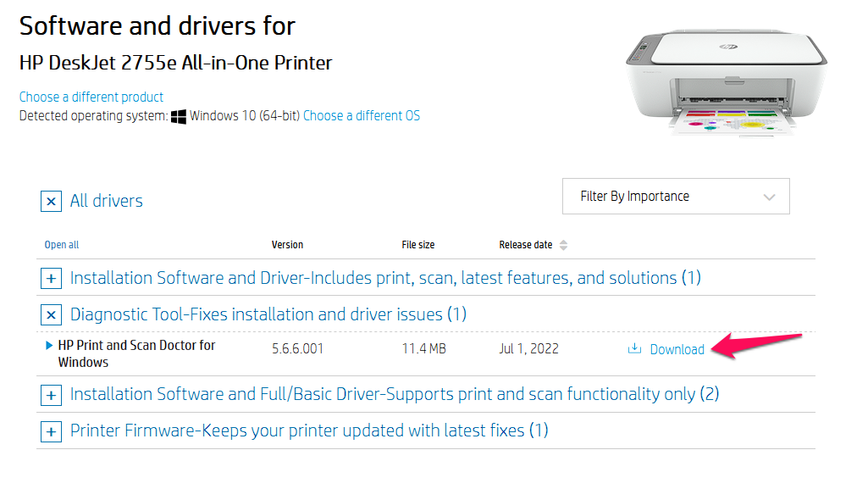868x500 pixels.
Task: Click the plus icon next to Full/Basic Driver category
Action: (51, 395)
